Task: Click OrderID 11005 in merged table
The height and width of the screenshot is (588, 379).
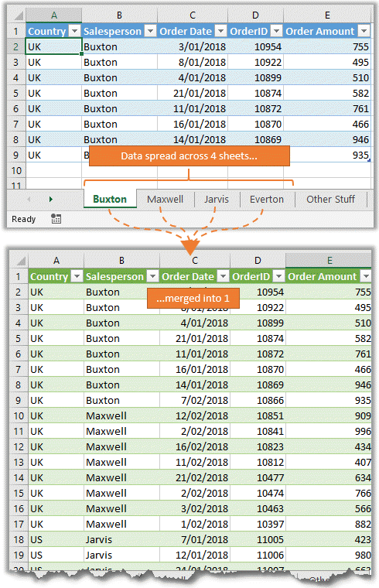Action: point(258,539)
